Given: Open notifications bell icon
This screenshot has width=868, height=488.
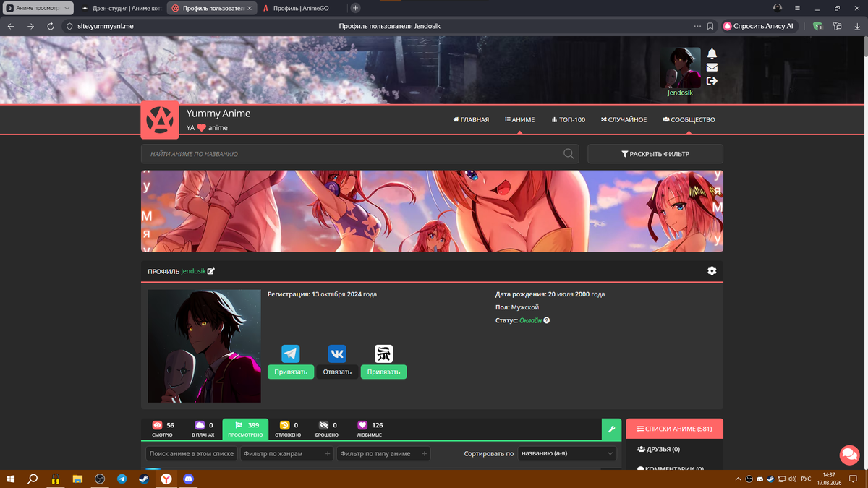Looking at the screenshot, I should click(x=712, y=54).
